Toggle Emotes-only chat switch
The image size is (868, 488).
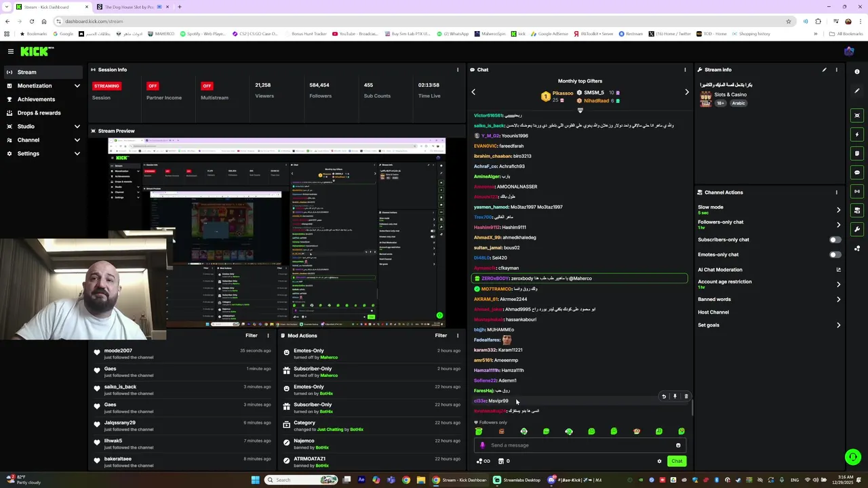pos(835,255)
